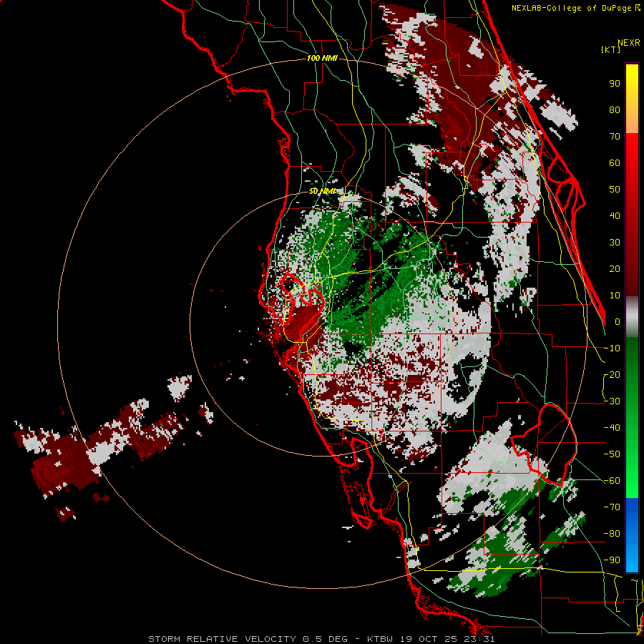Click the 80 value on the velocity scale
Image resolution: width=644 pixels, height=644 pixels.
615,110
